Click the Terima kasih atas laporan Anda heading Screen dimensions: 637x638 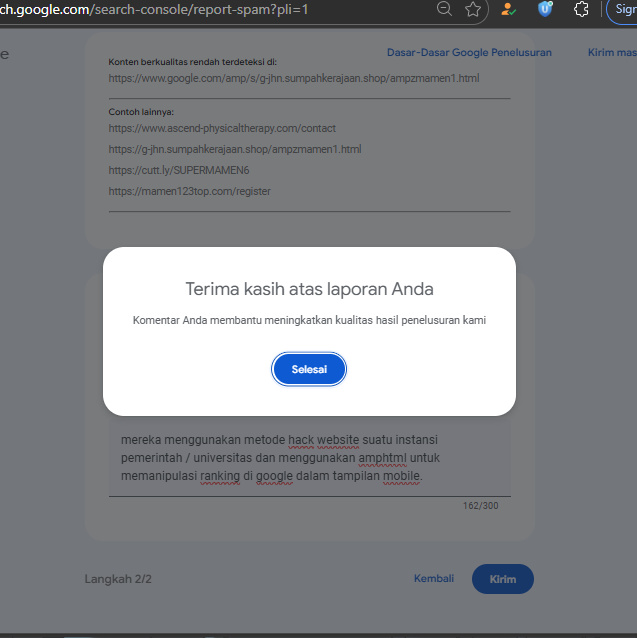310,289
